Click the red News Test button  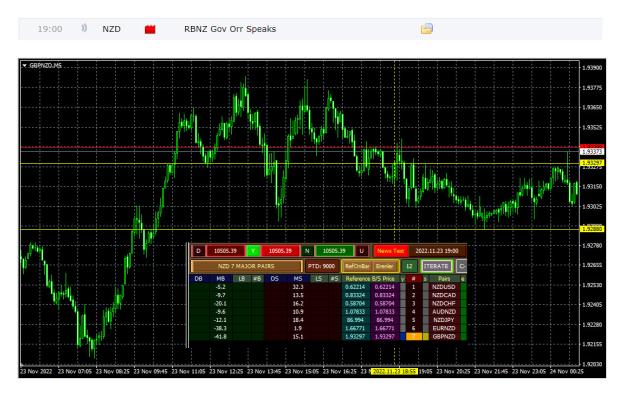pyautogui.click(x=391, y=251)
